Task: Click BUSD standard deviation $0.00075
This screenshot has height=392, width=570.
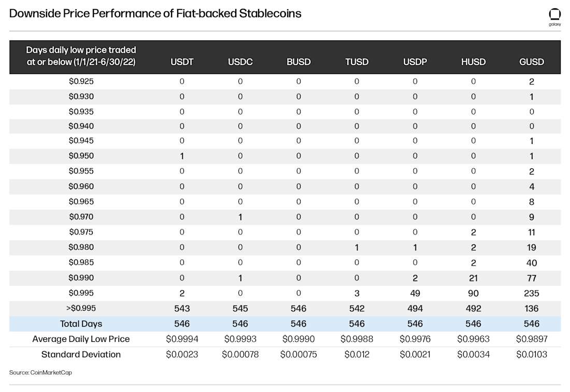Action: 298,354
